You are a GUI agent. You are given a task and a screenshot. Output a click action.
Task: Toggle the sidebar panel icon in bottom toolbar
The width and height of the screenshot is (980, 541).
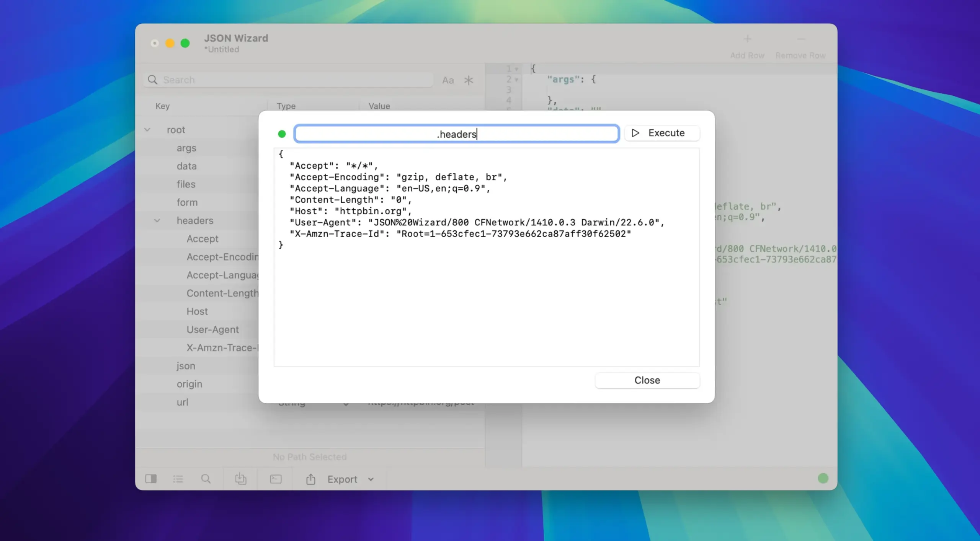(x=151, y=479)
